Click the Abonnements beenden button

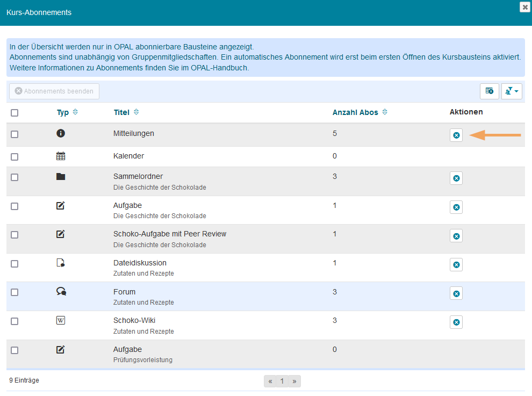click(x=54, y=91)
